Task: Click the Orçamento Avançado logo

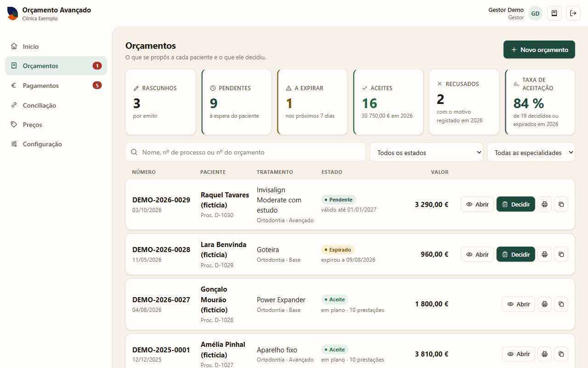Action: pyautogui.click(x=12, y=13)
